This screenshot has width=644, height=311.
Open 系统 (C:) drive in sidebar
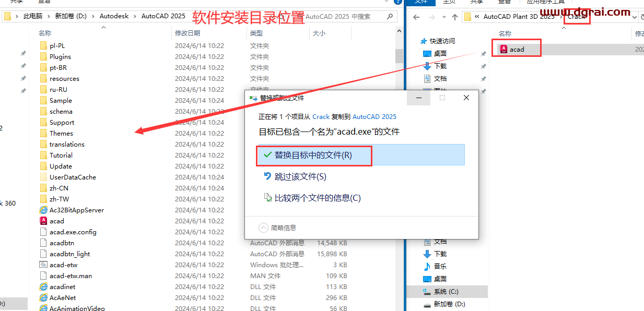point(446,291)
